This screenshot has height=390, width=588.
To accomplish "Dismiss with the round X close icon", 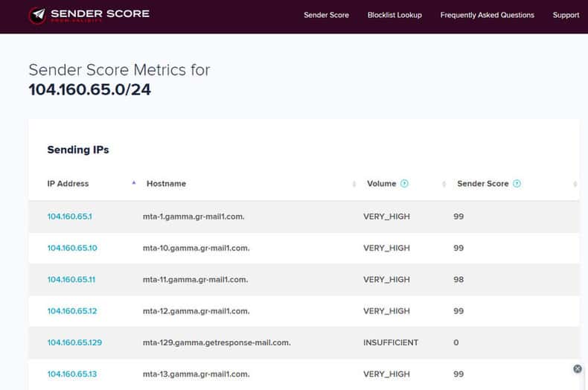I will click(x=578, y=368).
